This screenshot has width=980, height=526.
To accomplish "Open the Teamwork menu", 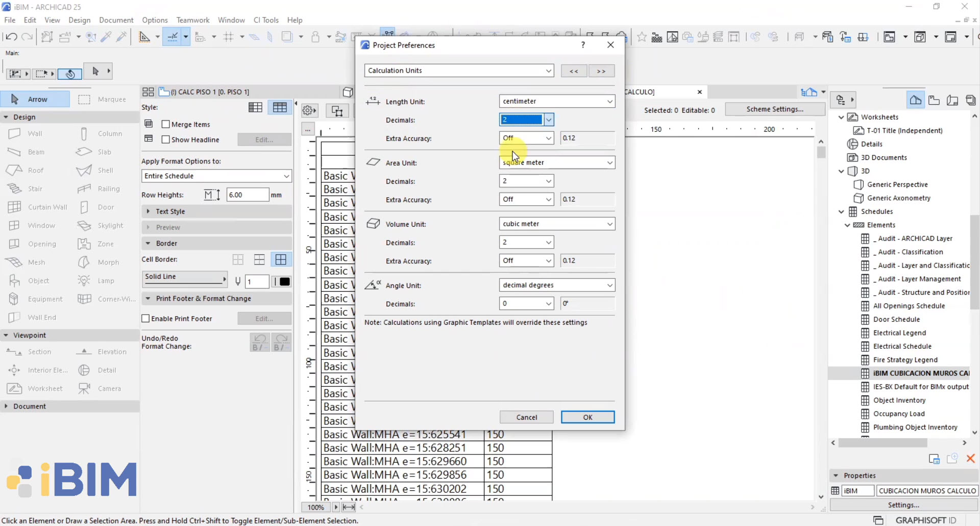I will point(192,20).
